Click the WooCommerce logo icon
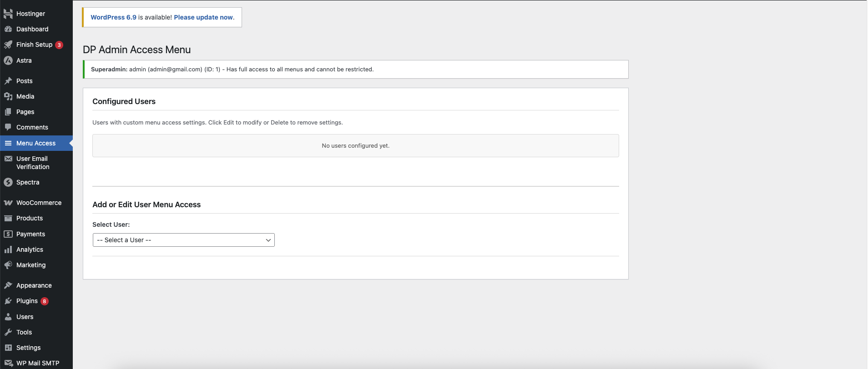This screenshot has height=369, width=868. click(8, 203)
